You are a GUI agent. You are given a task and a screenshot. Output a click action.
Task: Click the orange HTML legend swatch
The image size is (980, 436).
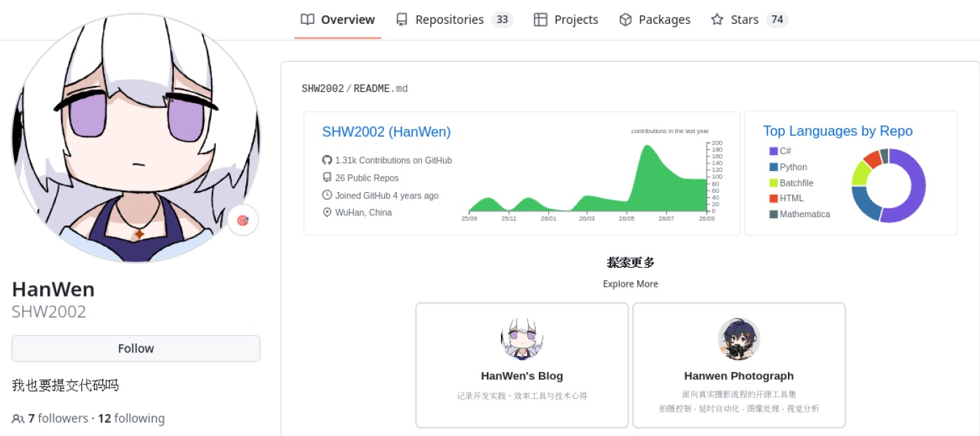tap(773, 198)
